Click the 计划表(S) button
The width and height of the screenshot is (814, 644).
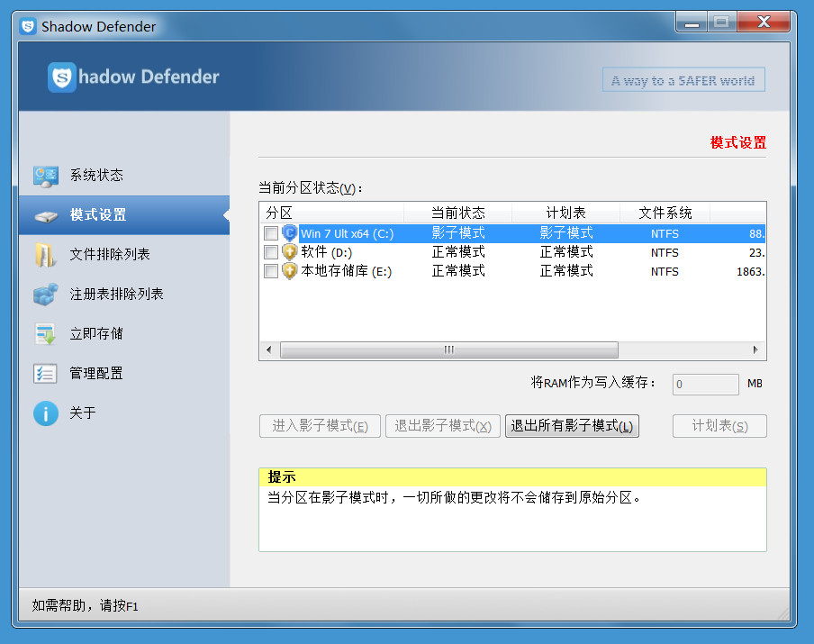(719, 426)
